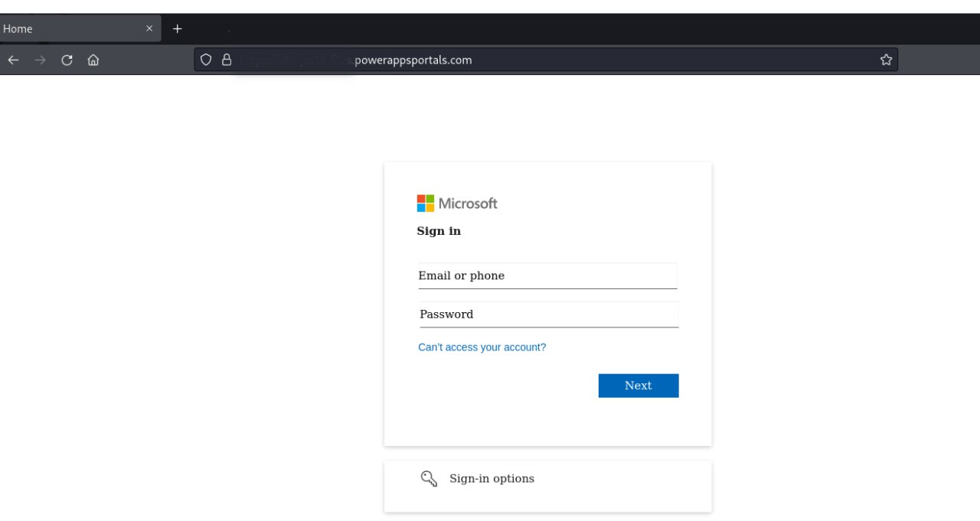Click the padlock site security icon
Image resolution: width=980 pixels, height=521 pixels.
click(x=226, y=60)
